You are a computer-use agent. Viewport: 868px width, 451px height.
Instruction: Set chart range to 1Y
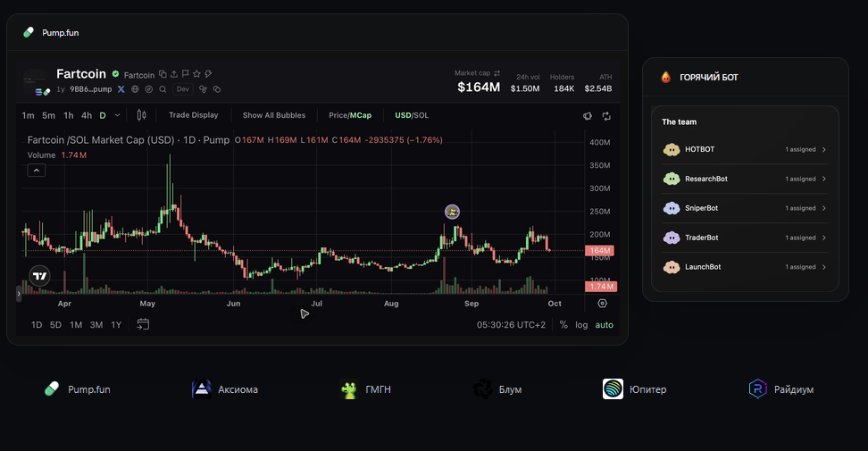click(x=116, y=325)
